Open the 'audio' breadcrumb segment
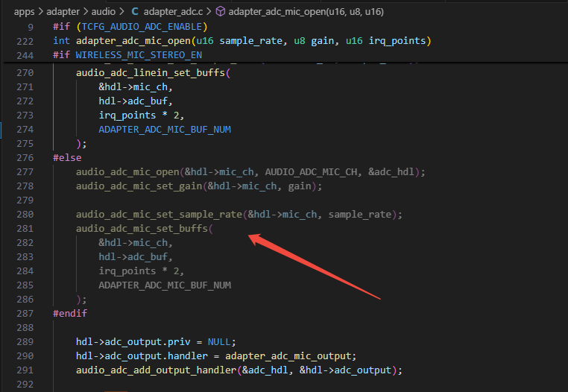568x392 pixels. coord(104,12)
